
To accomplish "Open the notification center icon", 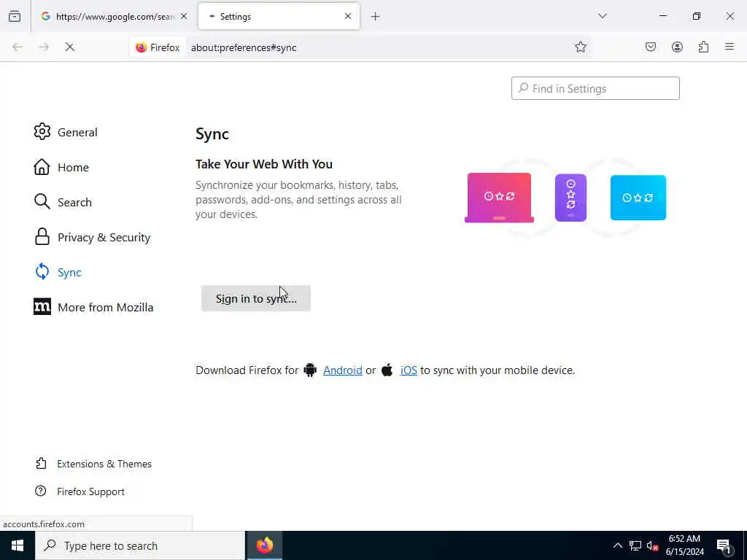I will [x=724, y=545].
